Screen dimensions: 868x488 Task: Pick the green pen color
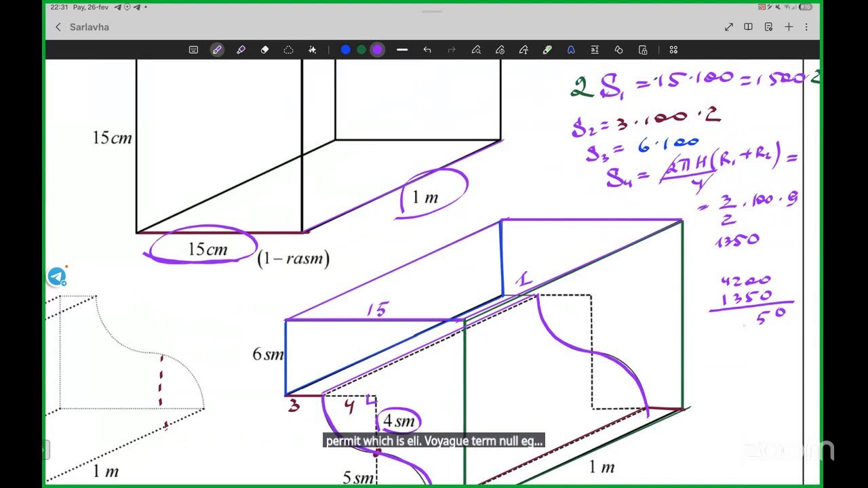click(x=361, y=49)
